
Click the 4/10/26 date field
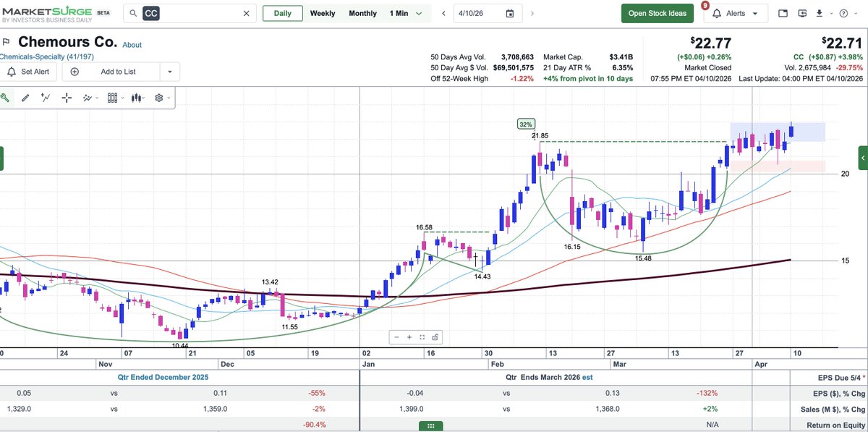pyautogui.click(x=488, y=13)
